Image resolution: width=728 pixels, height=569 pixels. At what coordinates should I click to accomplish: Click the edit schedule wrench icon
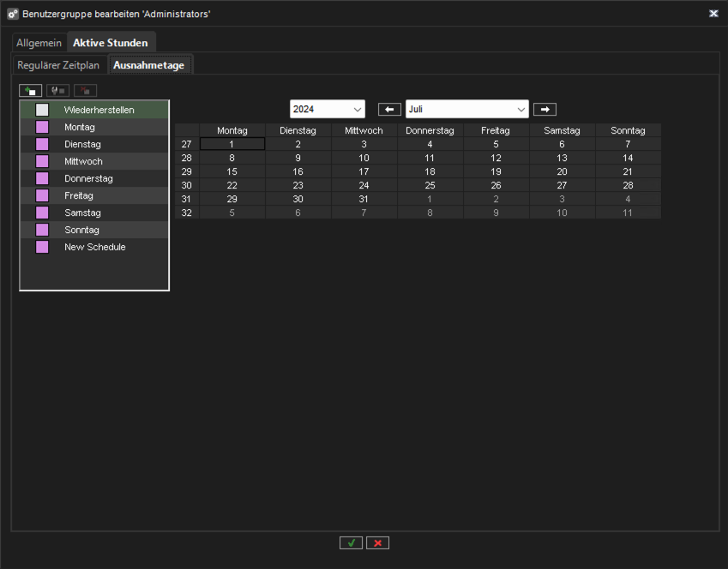(x=57, y=90)
